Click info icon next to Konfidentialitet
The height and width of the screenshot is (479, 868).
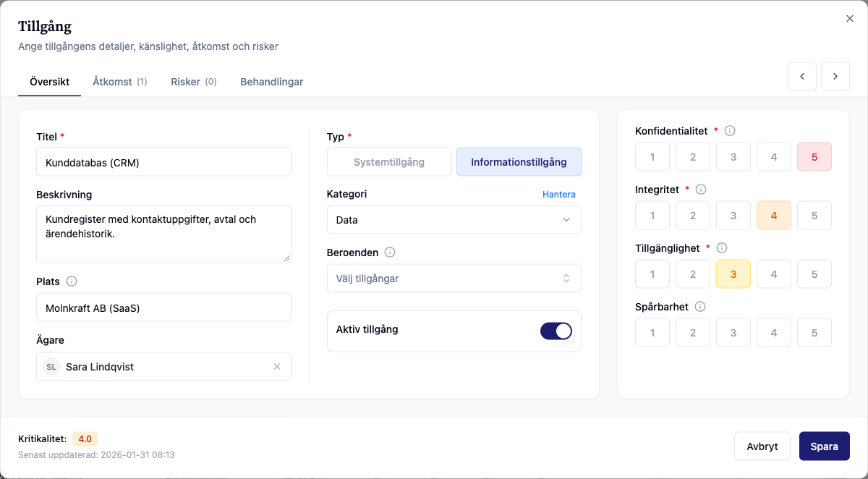(730, 131)
